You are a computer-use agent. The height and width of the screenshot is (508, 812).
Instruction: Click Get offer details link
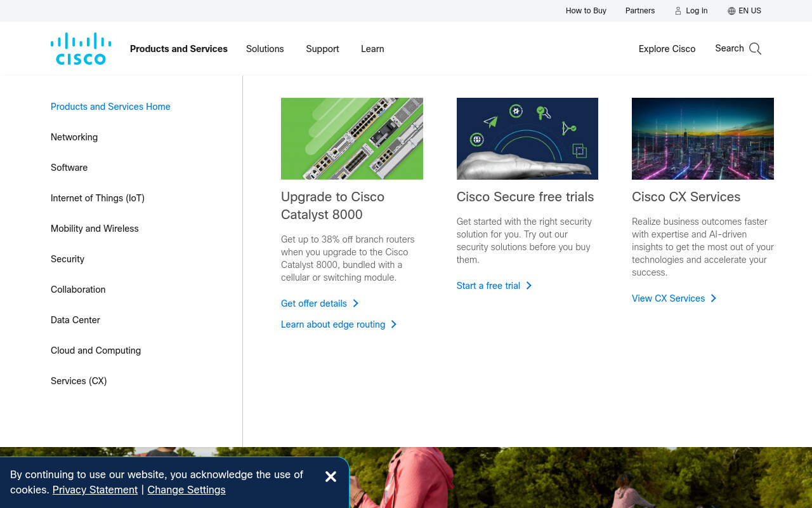click(x=314, y=304)
